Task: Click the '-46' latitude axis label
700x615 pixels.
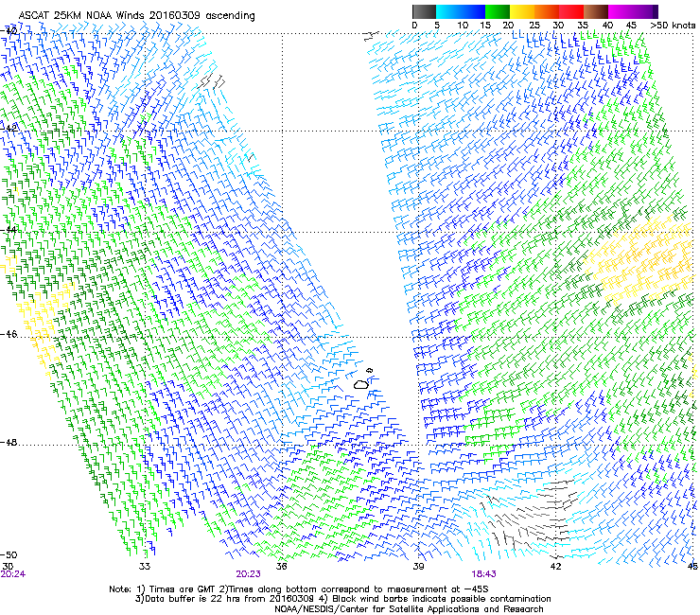Action: click(x=9, y=334)
